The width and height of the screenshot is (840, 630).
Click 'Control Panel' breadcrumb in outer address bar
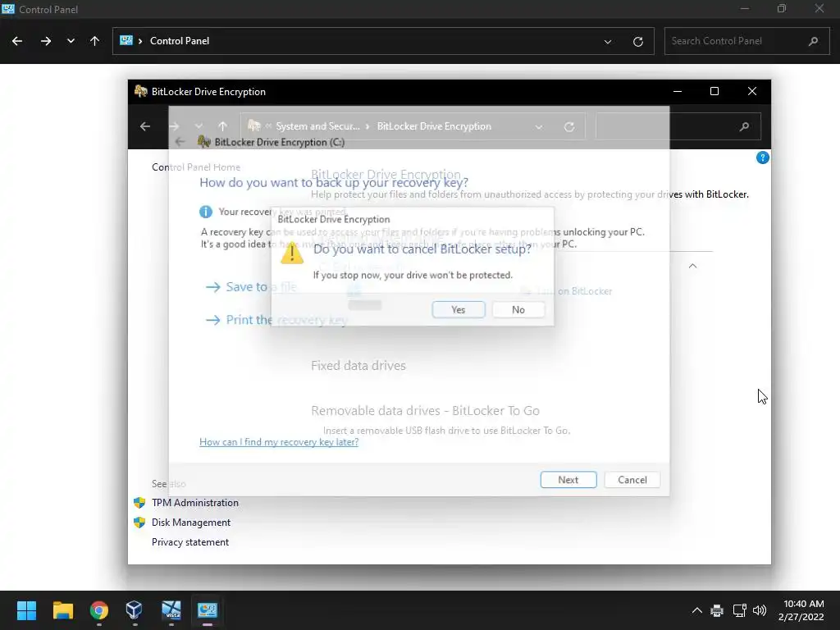(180, 41)
